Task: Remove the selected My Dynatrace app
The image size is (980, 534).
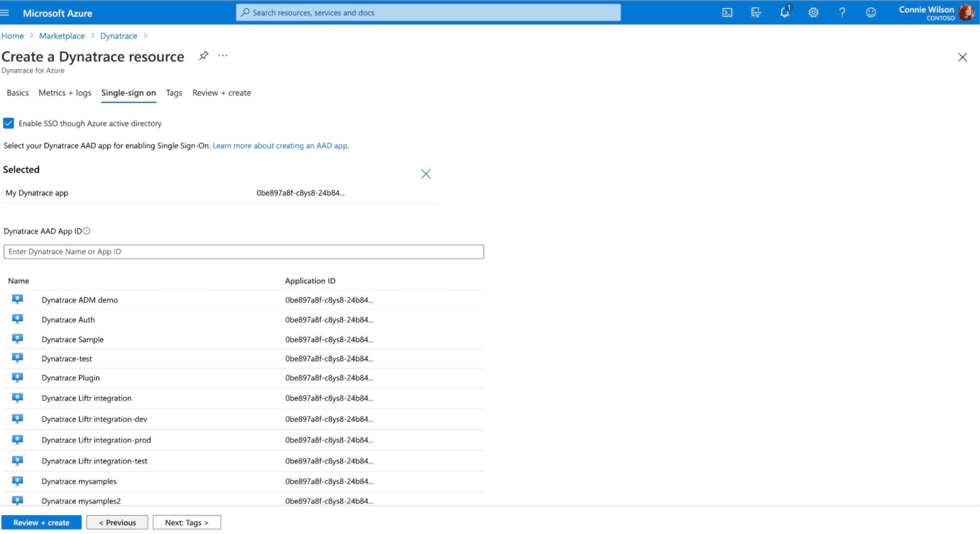Action: pos(425,174)
